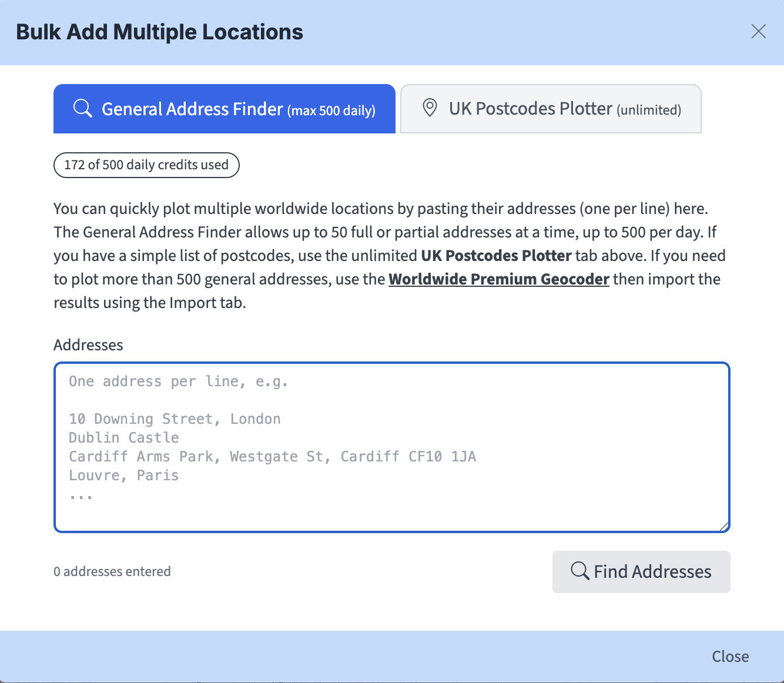Click the sentence starting 'You can quickly plot'
Viewport: 784px width, 683px height.
(x=380, y=209)
